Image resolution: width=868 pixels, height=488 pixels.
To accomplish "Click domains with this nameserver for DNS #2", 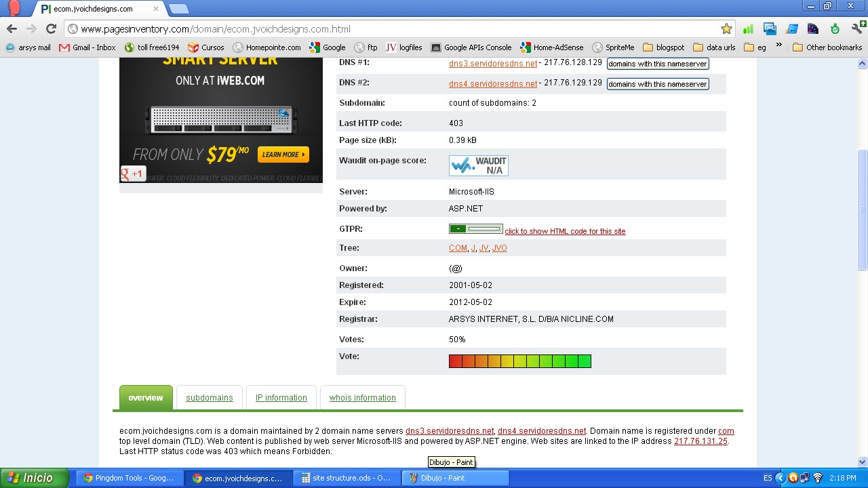I will (658, 84).
